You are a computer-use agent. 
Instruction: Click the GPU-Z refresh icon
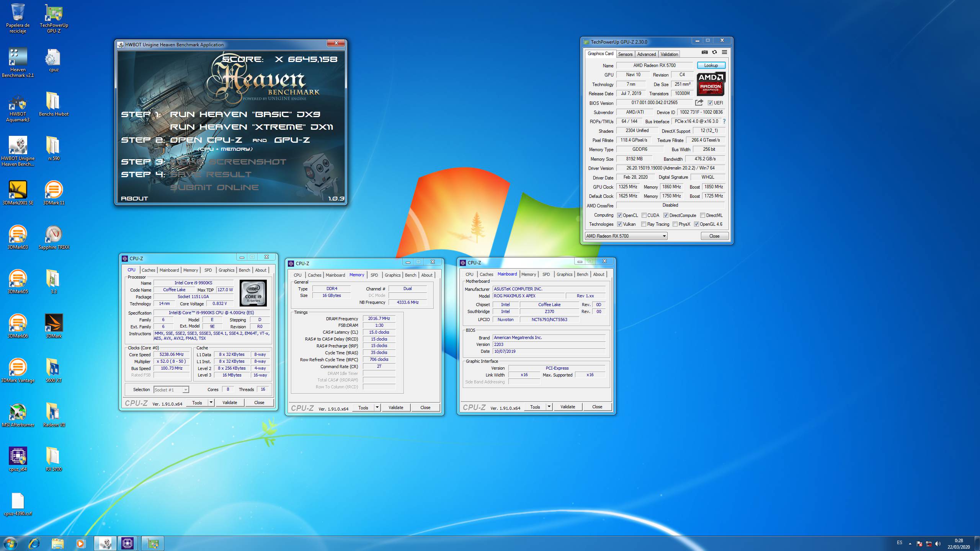714,52
